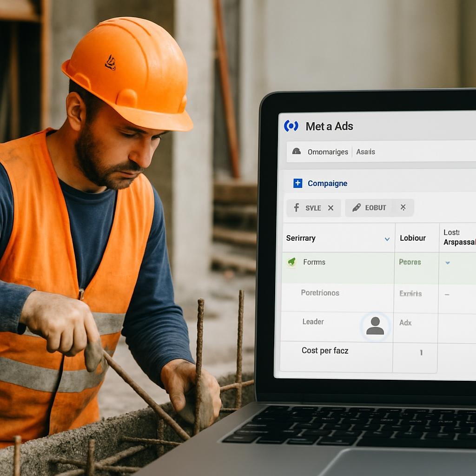Click the green leaf icon beside Forms
476x476 pixels.
click(x=292, y=262)
